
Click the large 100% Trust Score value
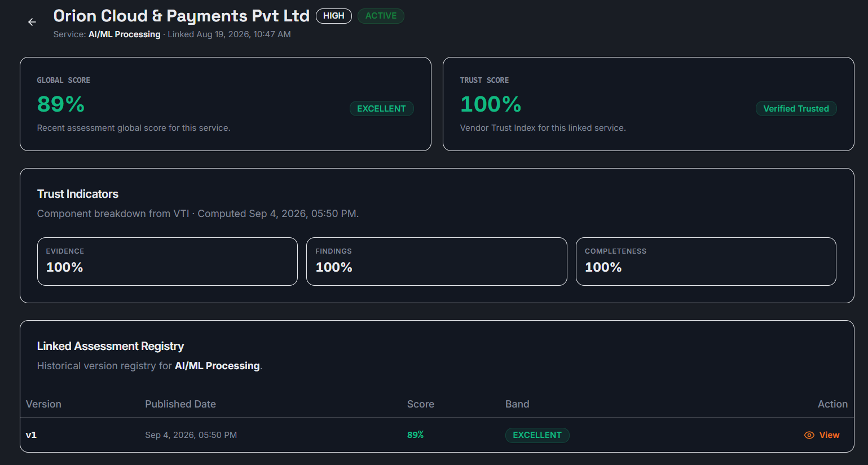click(491, 104)
